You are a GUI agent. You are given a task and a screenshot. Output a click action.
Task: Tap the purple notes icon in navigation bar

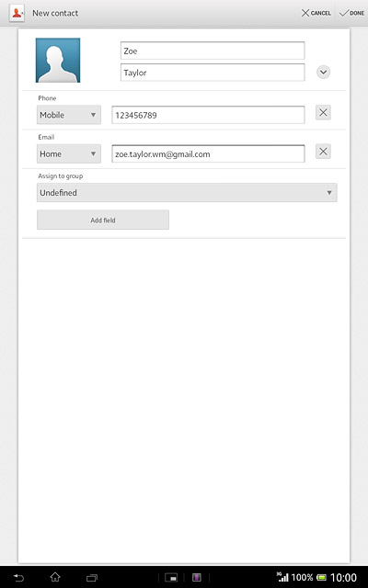[196, 578]
